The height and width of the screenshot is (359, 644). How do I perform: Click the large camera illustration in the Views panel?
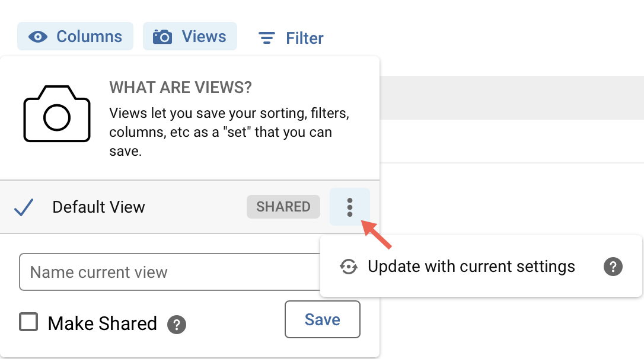click(56, 114)
